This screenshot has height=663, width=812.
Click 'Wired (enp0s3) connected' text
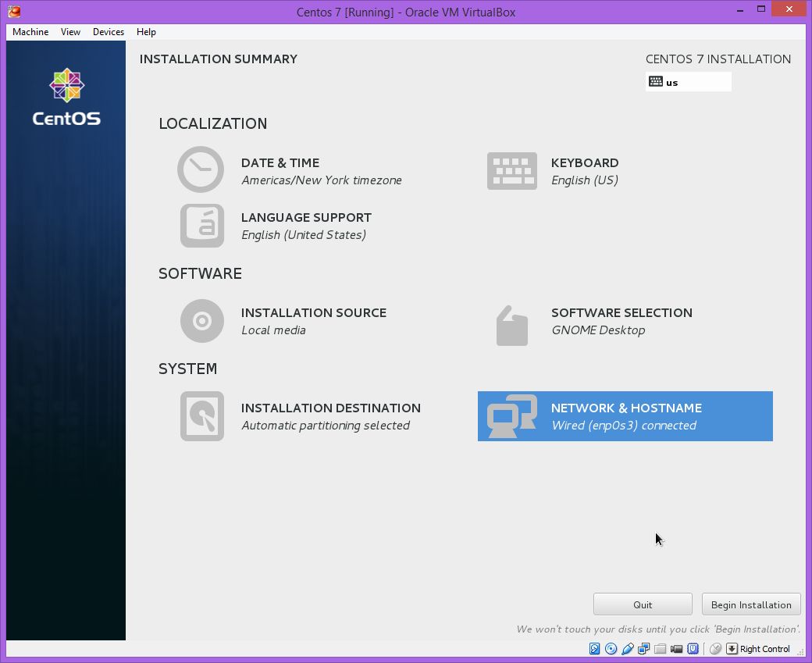(x=624, y=426)
